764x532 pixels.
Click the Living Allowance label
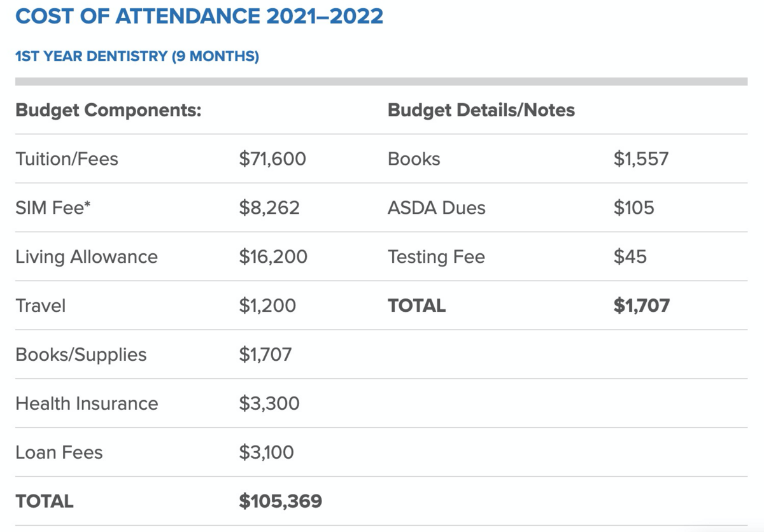pos(87,256)
